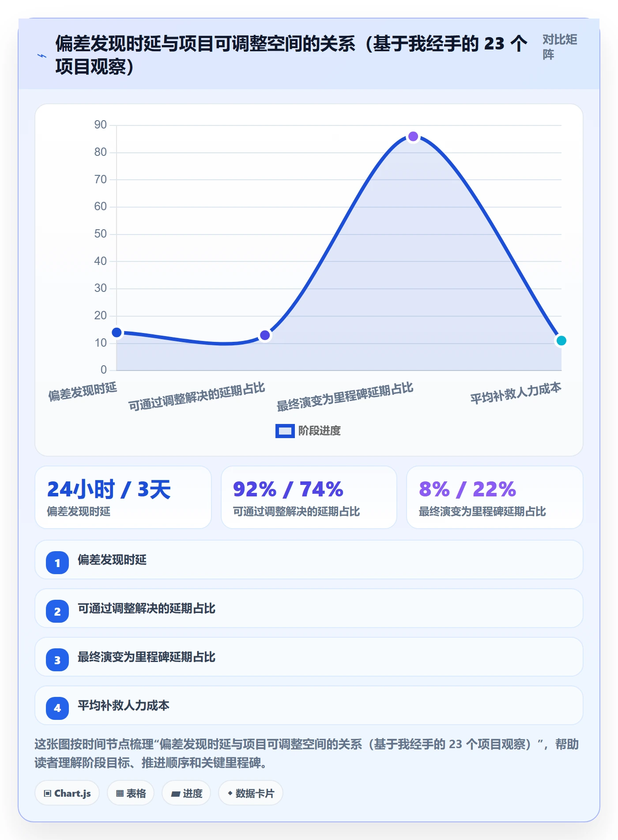Click the number 1 badge
This screenshot has width=618, height=840.
pyautogui.click(x=57, y=563)
